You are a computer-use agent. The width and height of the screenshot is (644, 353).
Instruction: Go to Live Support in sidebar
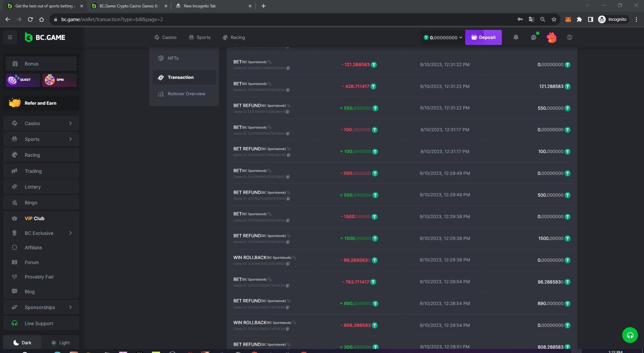pos(41,323)
